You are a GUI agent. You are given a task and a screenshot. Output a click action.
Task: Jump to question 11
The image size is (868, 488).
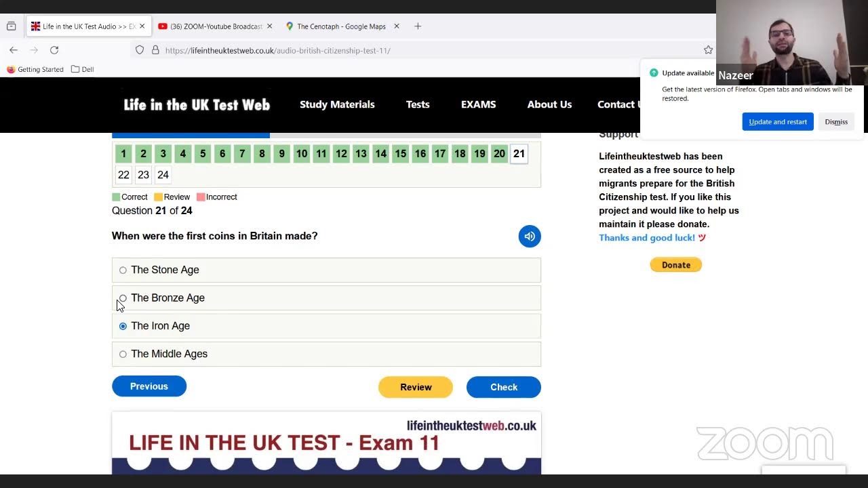coord(321,154)
